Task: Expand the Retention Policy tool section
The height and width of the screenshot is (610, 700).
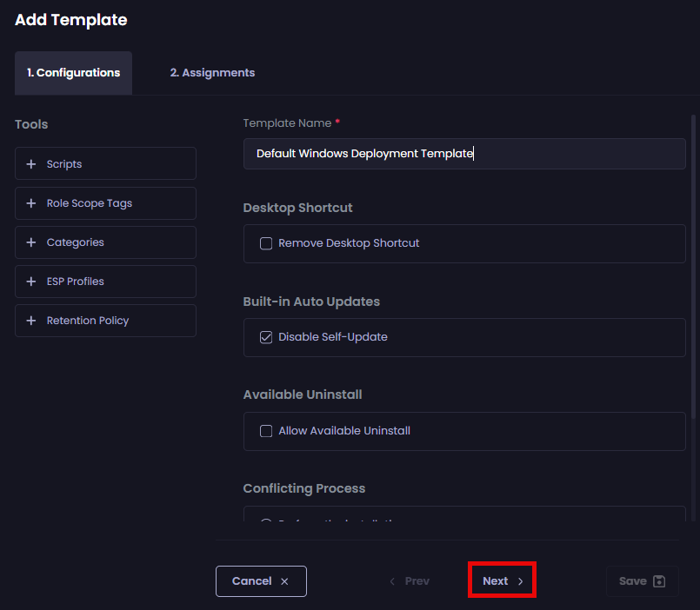Action: pyautogui.click(x=105, y=321)
